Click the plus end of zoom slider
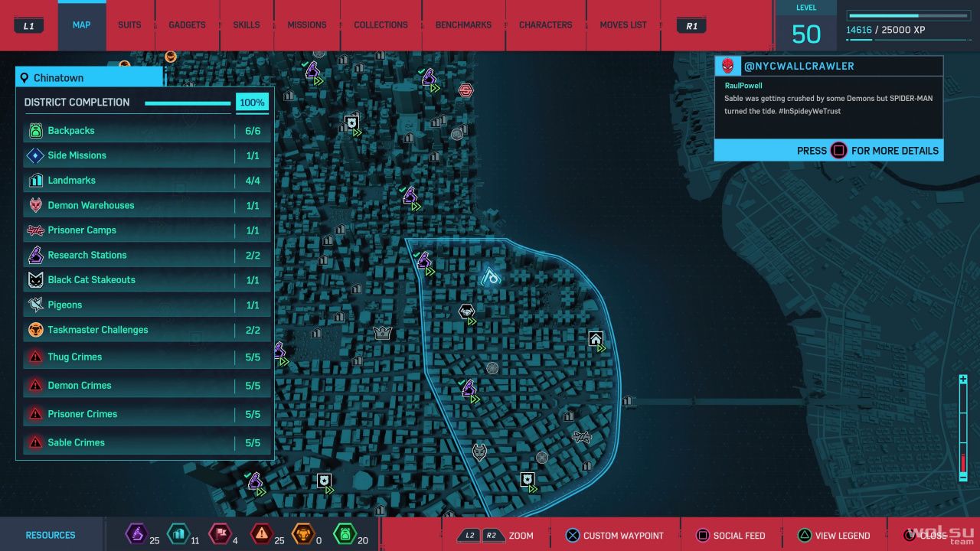The height and width of the screenshot is (551, 980). 963,380
